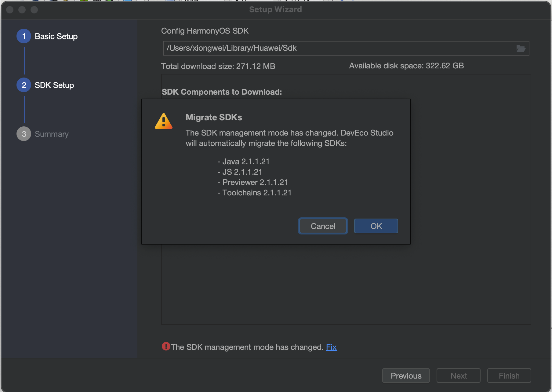Open the Fix link for SDK management

coord(331,347)
